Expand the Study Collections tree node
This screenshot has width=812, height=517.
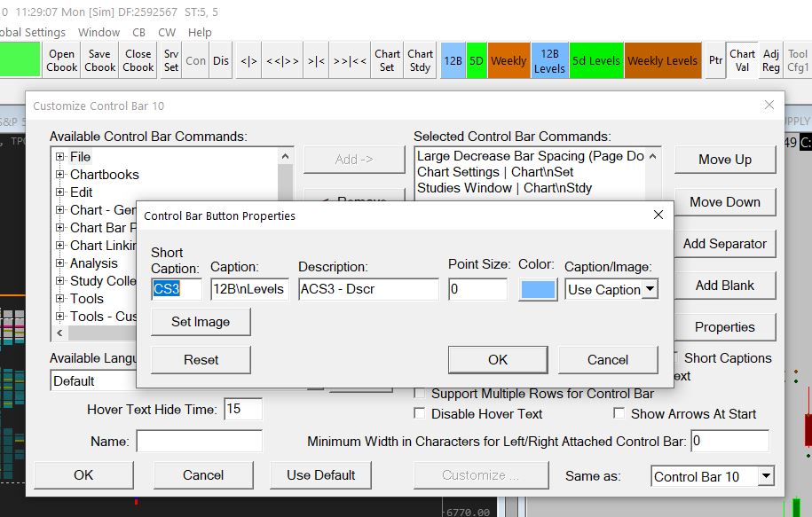pos(60,281)
